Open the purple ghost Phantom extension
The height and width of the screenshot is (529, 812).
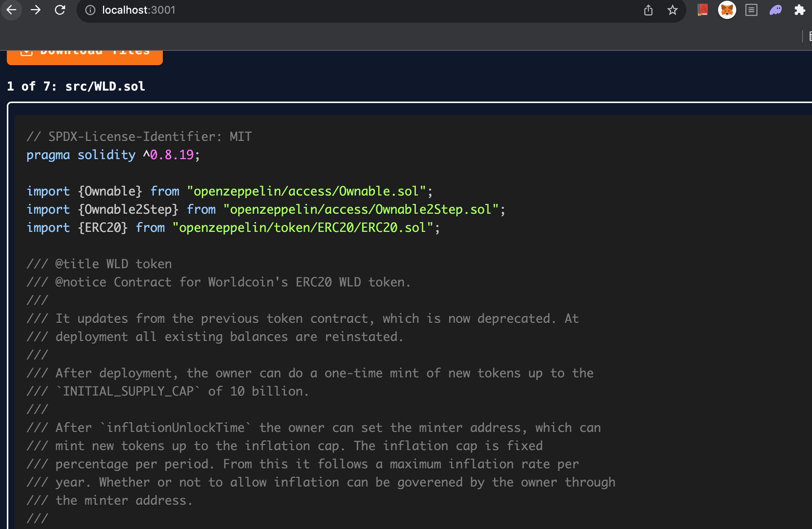click(775, 10)
